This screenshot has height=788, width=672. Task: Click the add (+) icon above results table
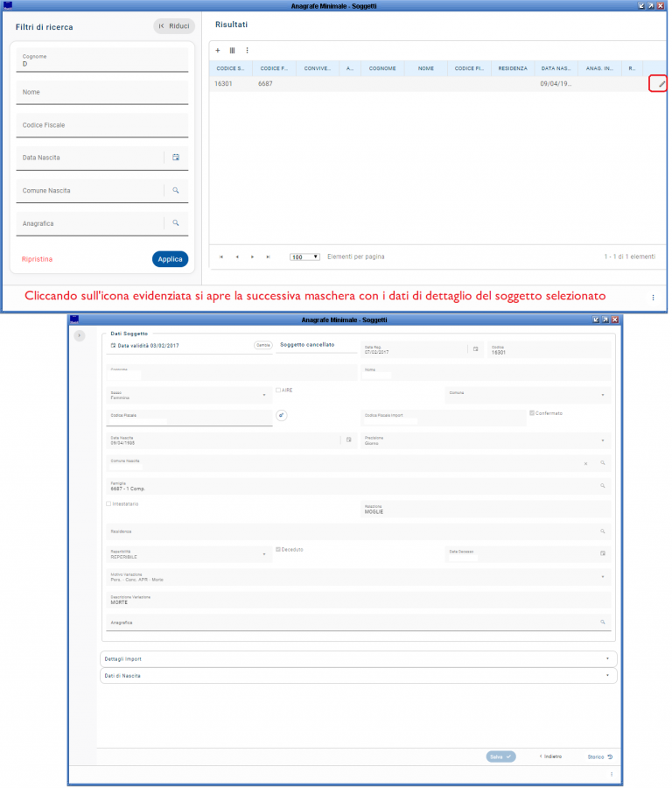[x=219, y=50]
